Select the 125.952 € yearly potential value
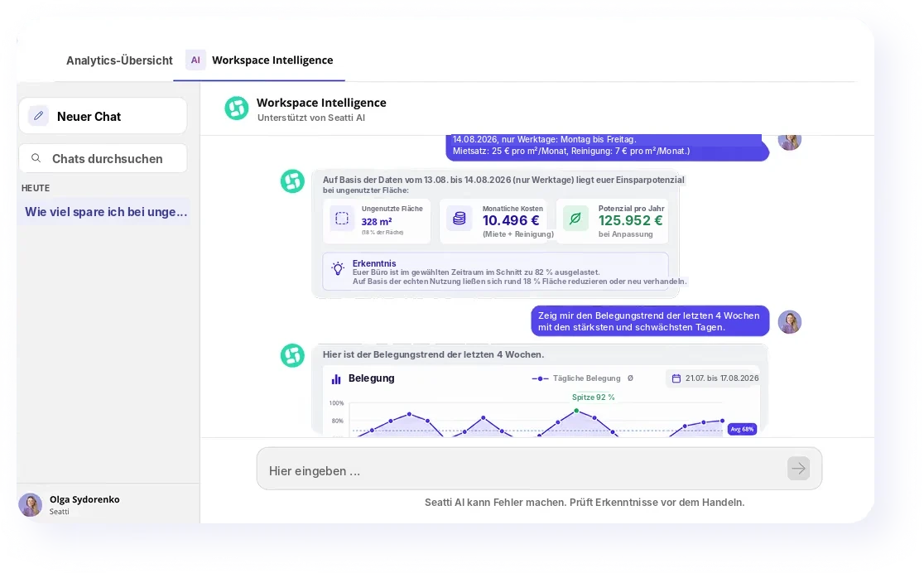 (x=631, y=220)
